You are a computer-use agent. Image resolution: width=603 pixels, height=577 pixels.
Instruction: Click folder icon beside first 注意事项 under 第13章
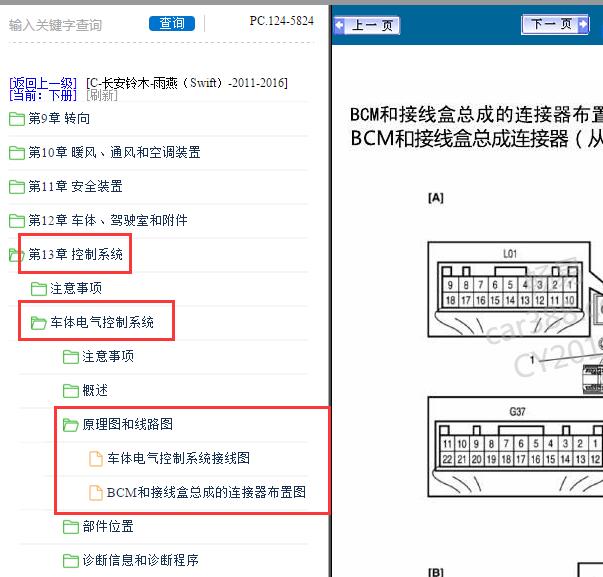38,288
